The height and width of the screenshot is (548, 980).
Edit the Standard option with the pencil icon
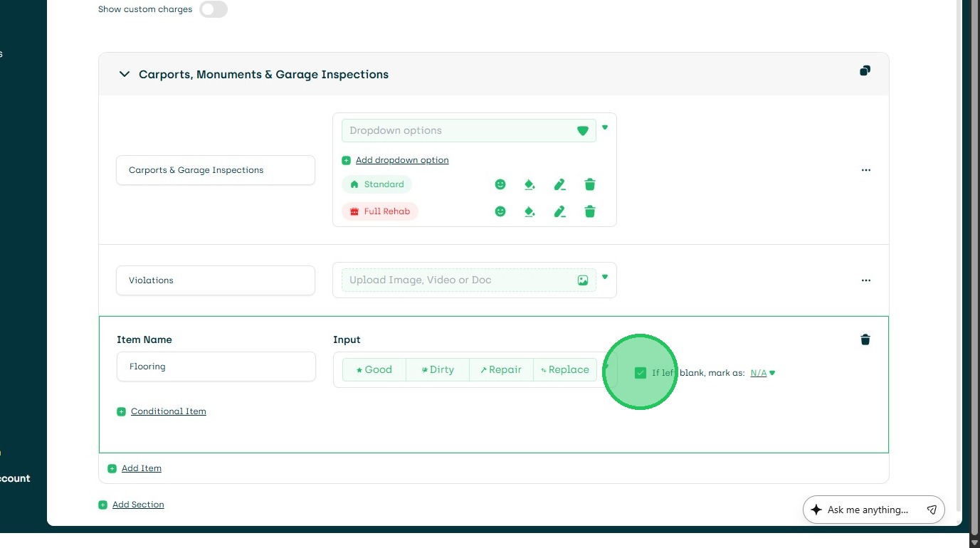[559, 185]
